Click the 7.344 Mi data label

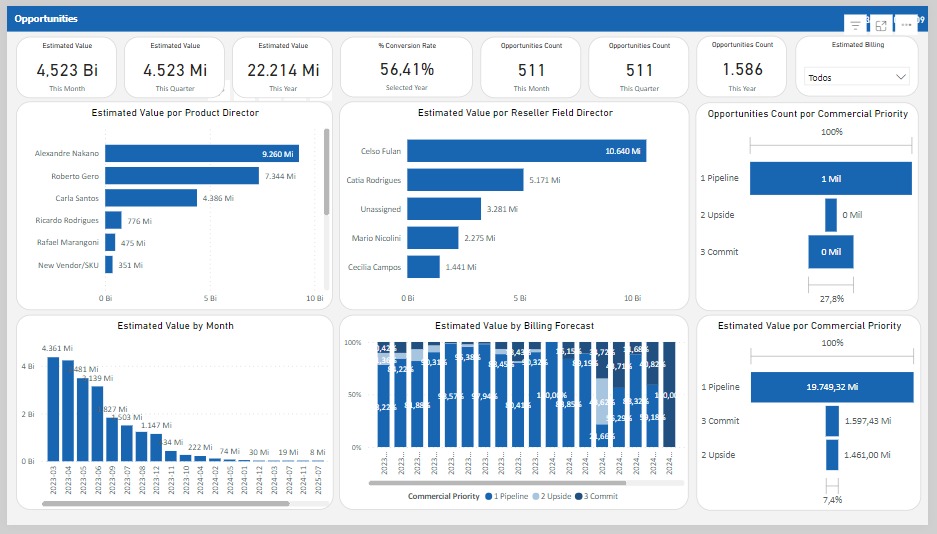pyautogui.click(x=280, y=176)
